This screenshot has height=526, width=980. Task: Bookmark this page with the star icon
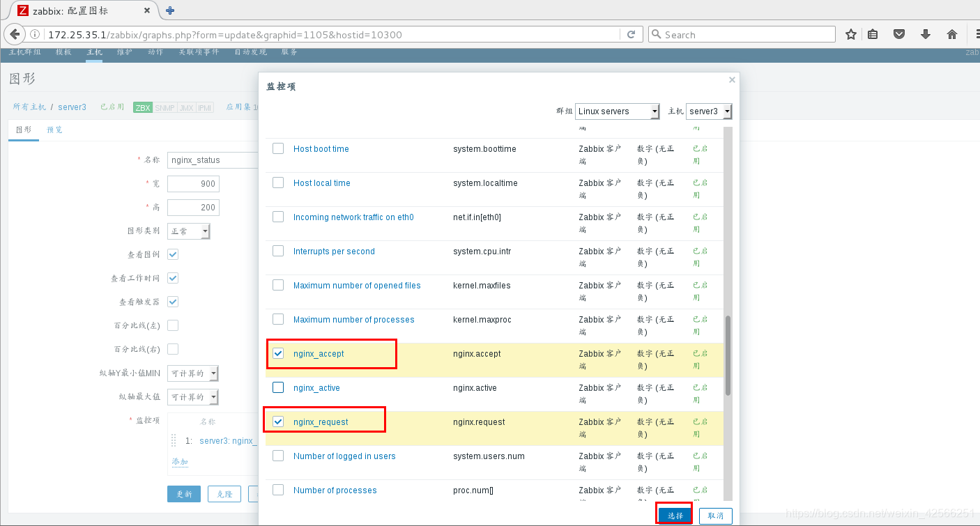click(x=850, y=35)
